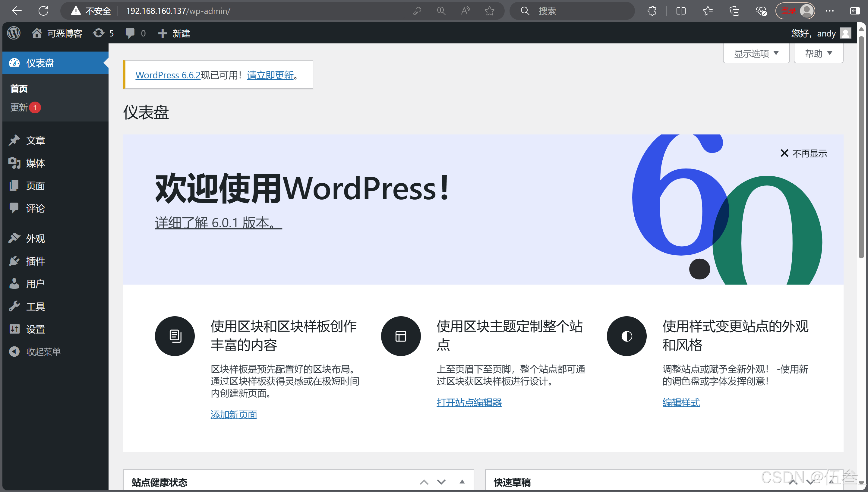
Task: Open saved passwords key icon
Action: point(417,11)
